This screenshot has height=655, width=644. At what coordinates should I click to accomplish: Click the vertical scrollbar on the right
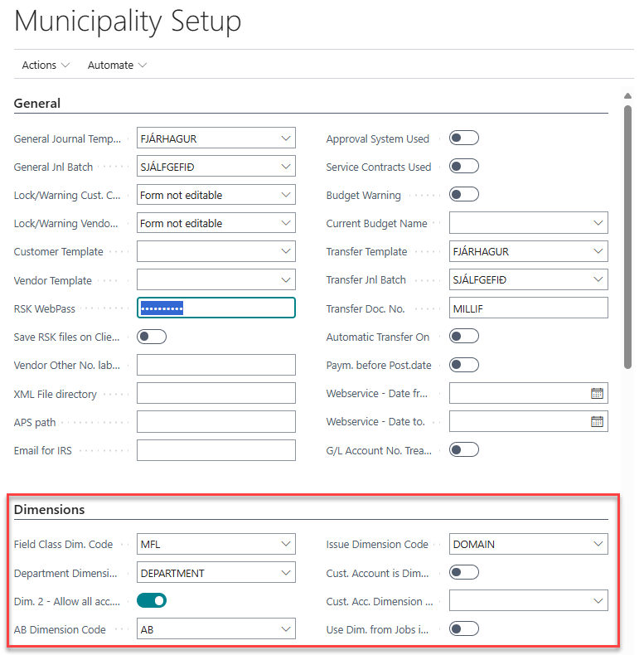pyautogui.click(x=627, y=232)
